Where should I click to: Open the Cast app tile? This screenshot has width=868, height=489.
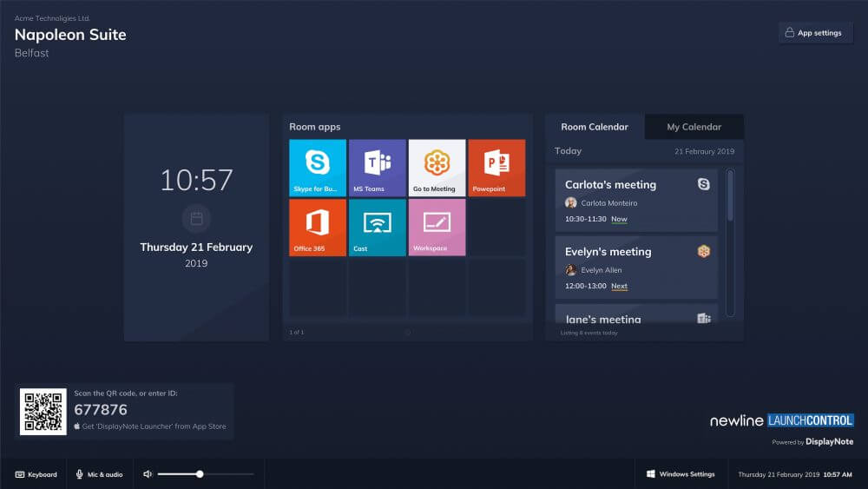pyautogui.click(x=377, y=228)
